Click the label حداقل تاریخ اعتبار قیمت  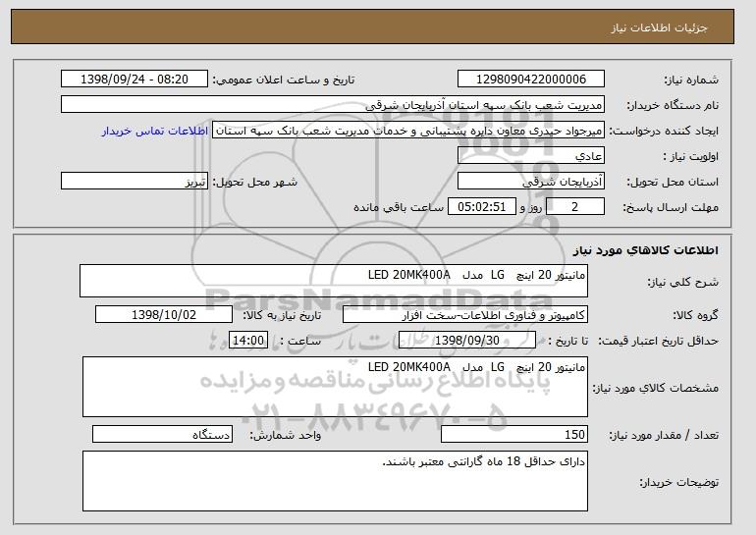658,341
